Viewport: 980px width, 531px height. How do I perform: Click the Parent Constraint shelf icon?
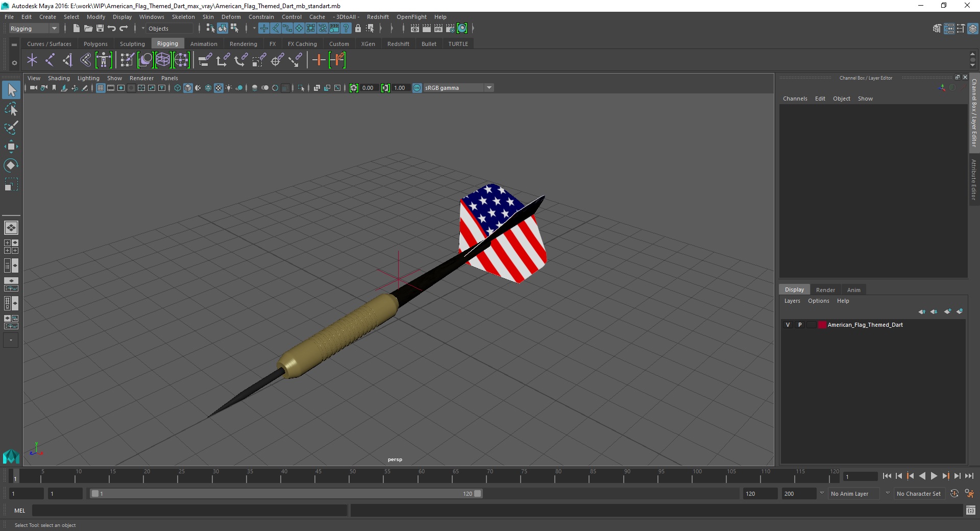(205, 60)
